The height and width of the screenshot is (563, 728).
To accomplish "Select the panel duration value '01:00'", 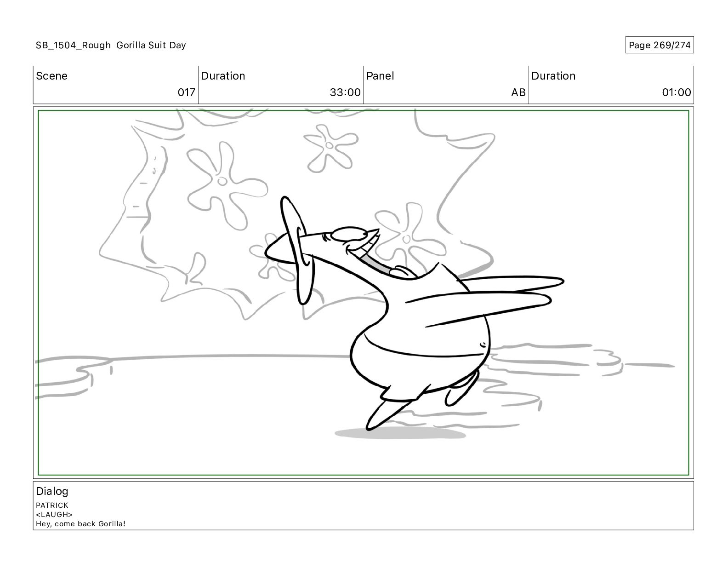I will (677, 92).
